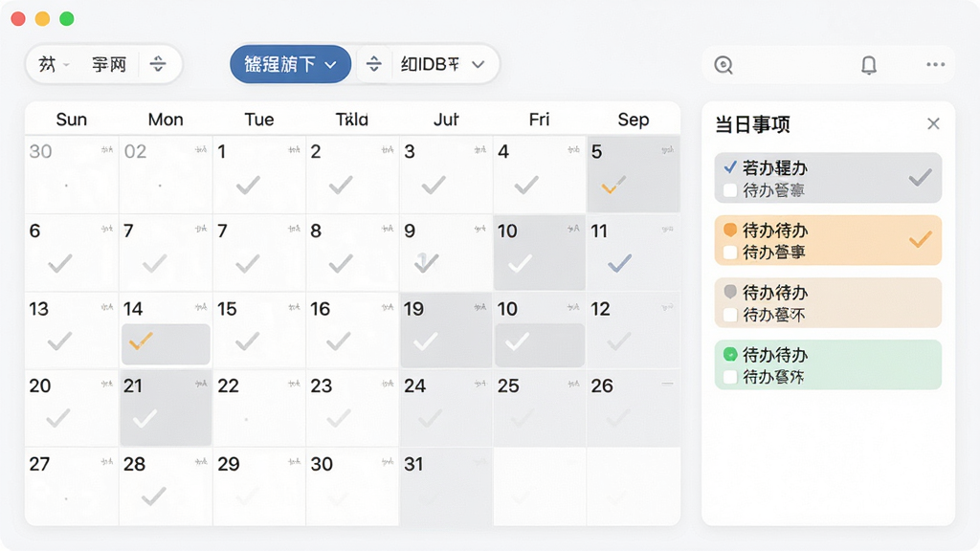Tick the empty checkbox in the gray top task card
Image resolution: width=980 pixels, height=551 pixels.
point(729,190)
